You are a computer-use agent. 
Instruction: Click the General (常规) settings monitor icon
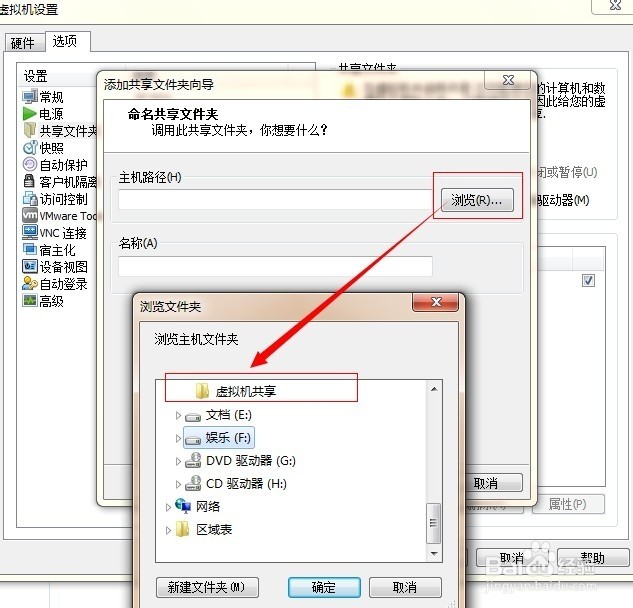[30, 96]
